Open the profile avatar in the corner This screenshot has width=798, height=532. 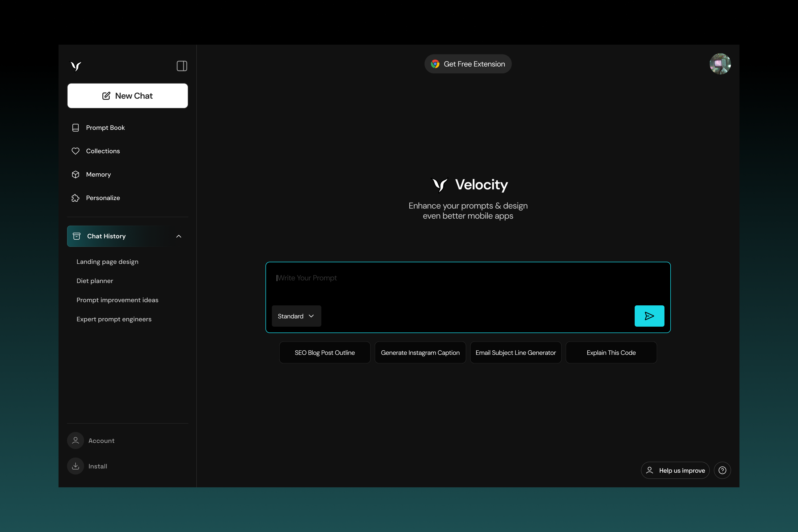coord(720,64)
